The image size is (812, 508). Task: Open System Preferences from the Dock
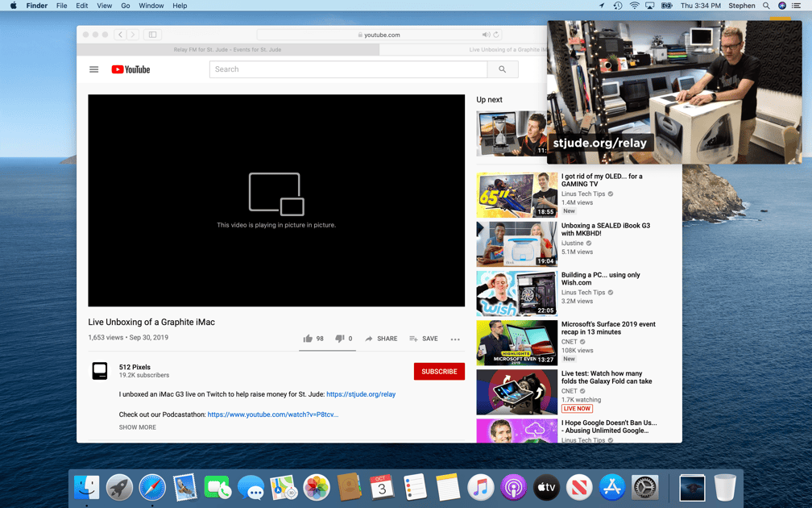[x=644, y=488]
